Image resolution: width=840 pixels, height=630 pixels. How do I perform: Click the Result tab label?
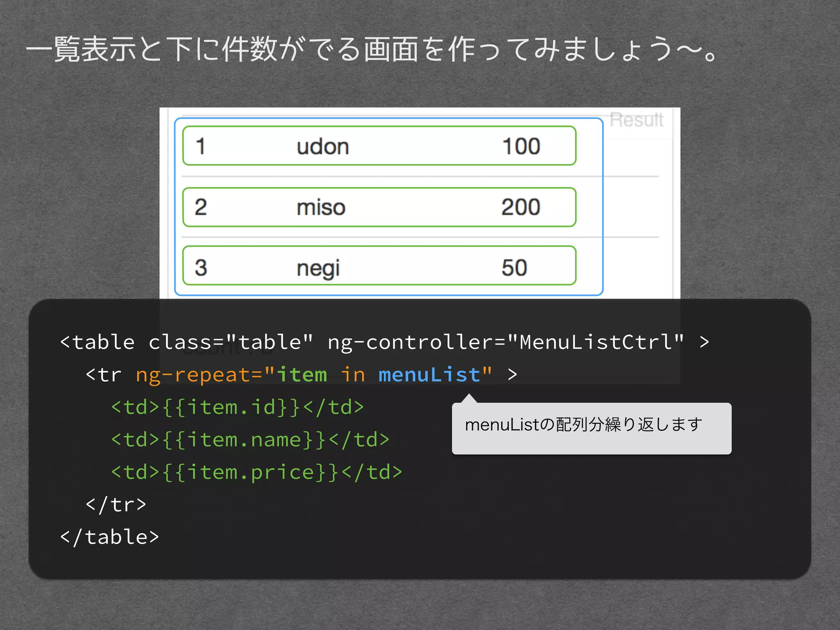point(636,120)
